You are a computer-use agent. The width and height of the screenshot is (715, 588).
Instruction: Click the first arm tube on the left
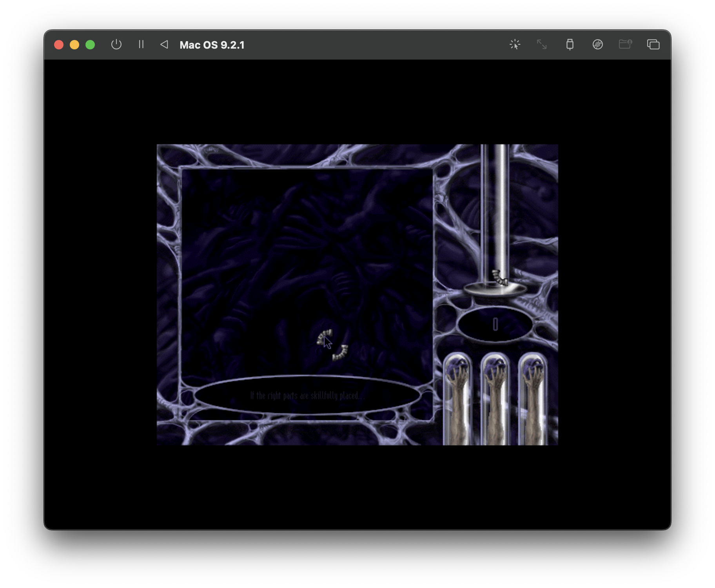pyautogui.click(x=457, y=399)
